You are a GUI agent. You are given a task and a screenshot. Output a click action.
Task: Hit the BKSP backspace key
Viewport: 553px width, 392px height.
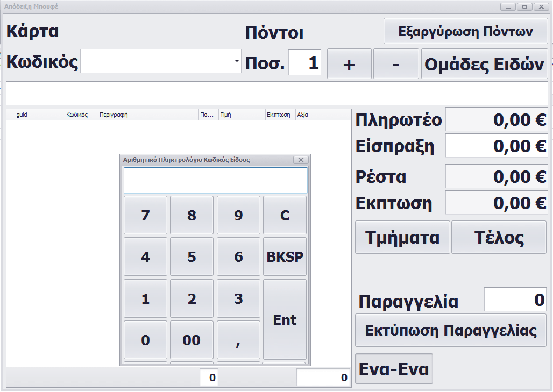285,256
